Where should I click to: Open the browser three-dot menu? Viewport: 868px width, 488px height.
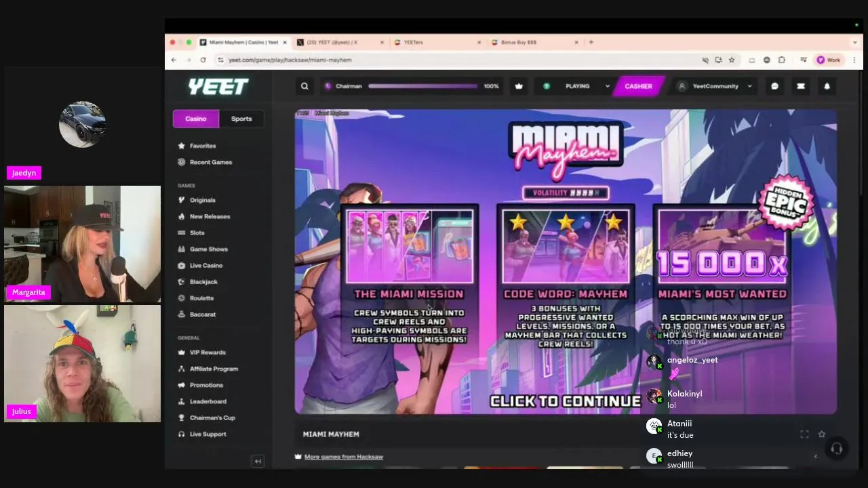[854, 60]
